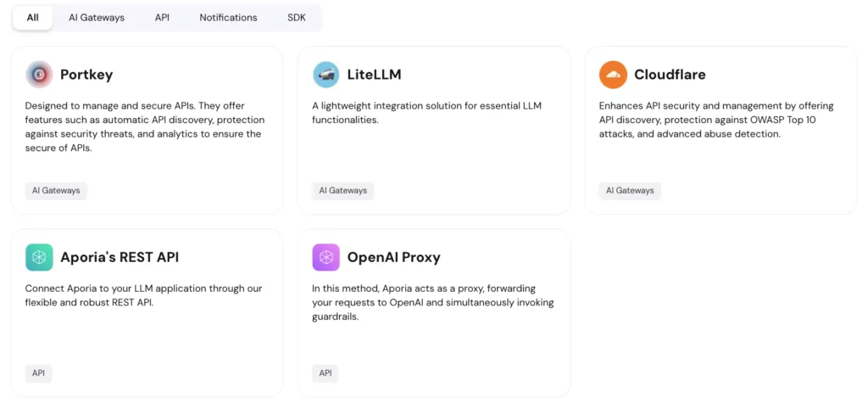Open the OpenAI Proxy title
This screenshot has height=408, width=868.
pyautogui.click(x=393, y=257)
